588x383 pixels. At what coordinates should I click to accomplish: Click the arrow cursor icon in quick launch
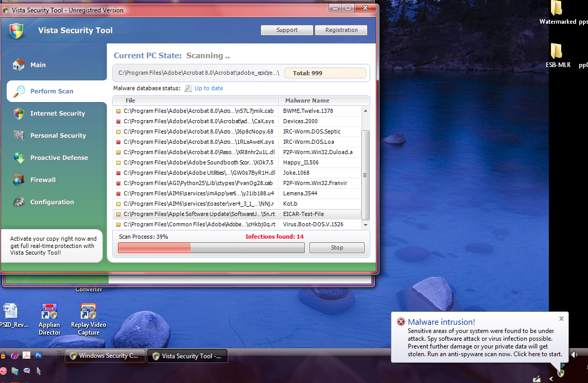38,371
